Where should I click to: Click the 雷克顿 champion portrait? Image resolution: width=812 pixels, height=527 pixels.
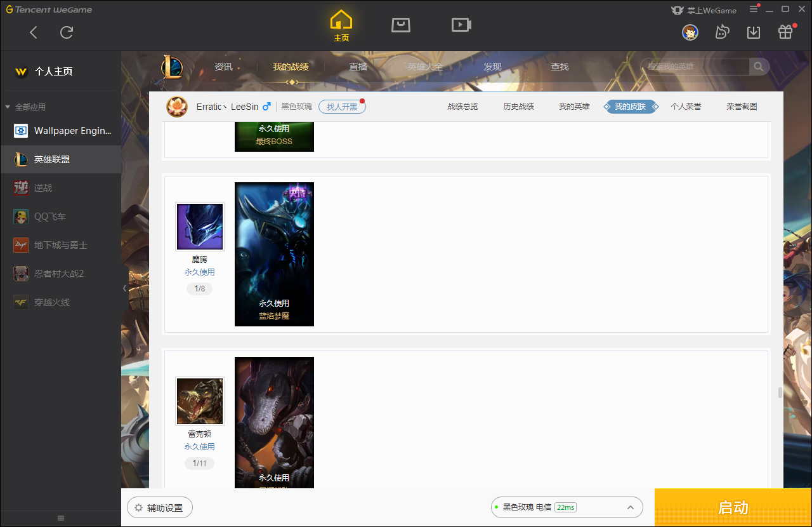point(200,401)
